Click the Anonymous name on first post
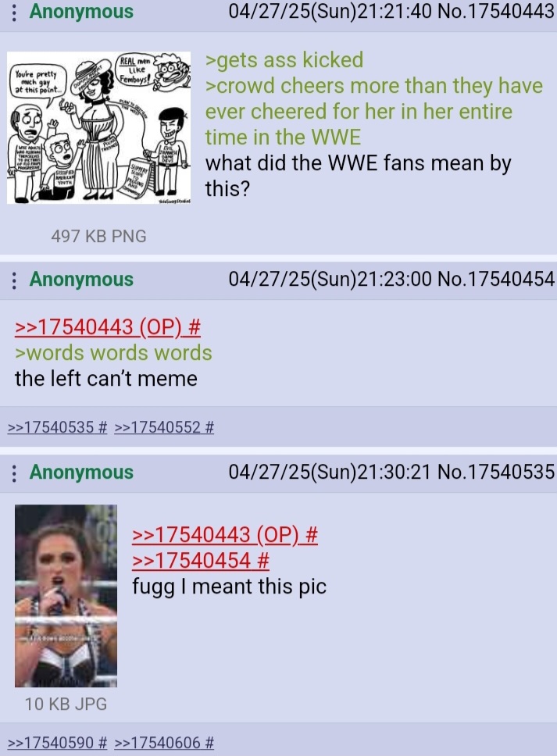557x756 pixels. coord(81,12)
